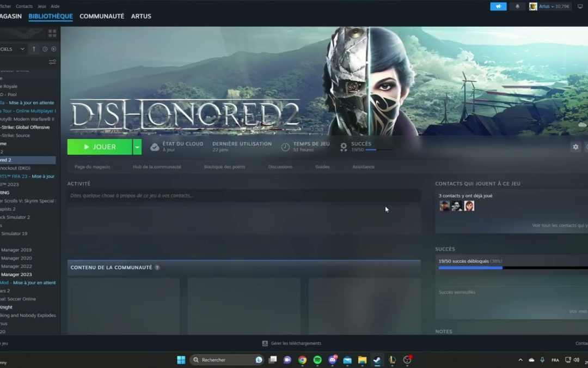Open third friend avatar who played
Image resolution: width=588 pixels, height=368 pixels.
click(469, 206)
